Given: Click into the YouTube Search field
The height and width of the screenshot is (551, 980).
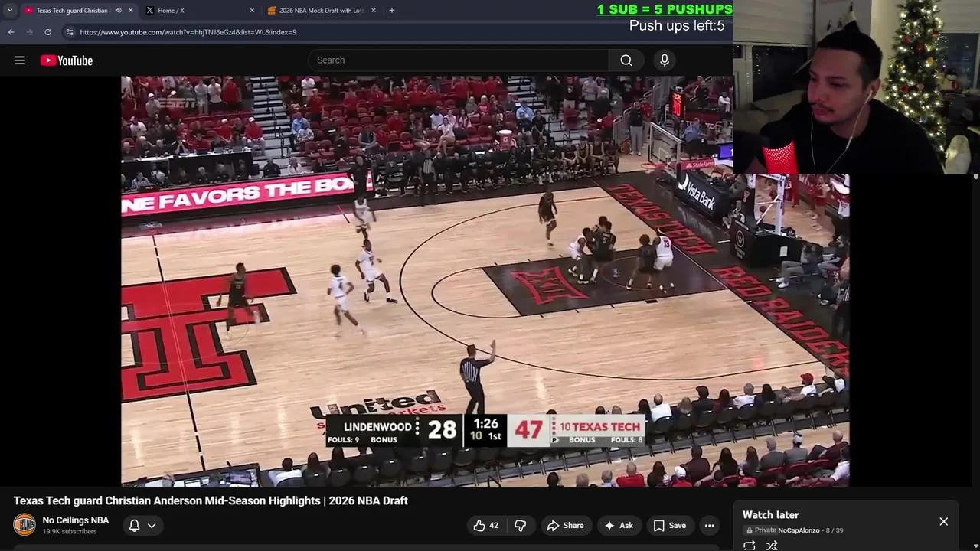Looking at the screenshot, I should click(x=458, y=60).
